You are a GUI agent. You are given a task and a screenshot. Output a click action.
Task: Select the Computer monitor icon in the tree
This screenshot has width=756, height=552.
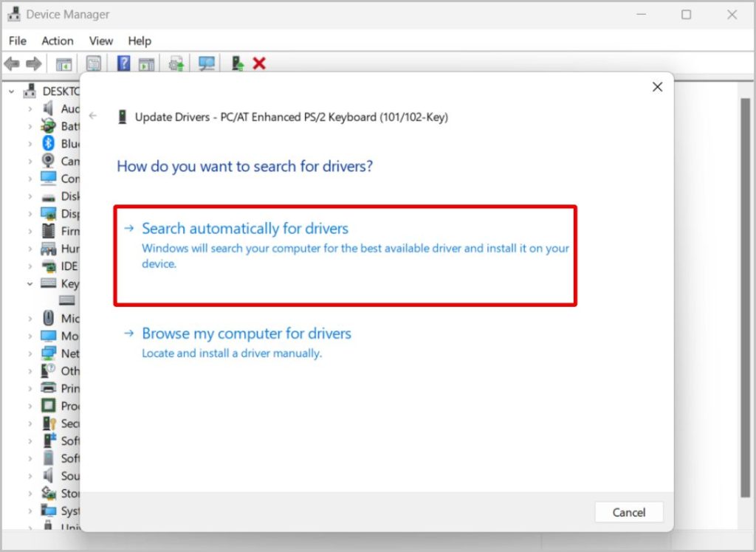[x=48, y=179]
